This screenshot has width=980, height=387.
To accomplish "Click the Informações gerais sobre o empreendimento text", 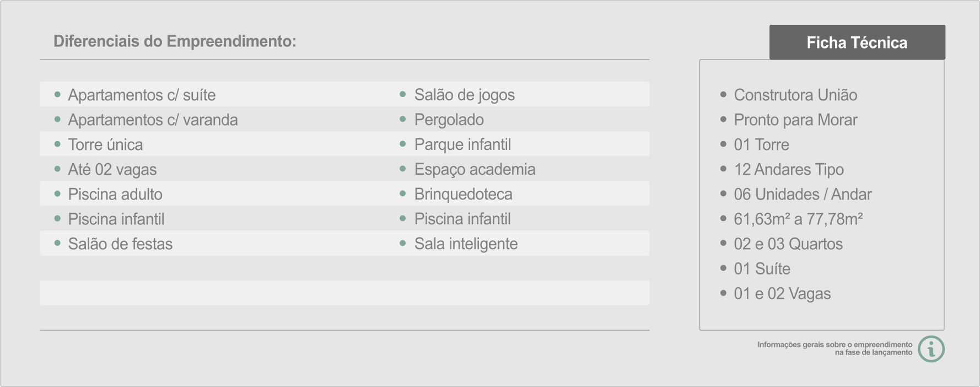I will point(834,345).
